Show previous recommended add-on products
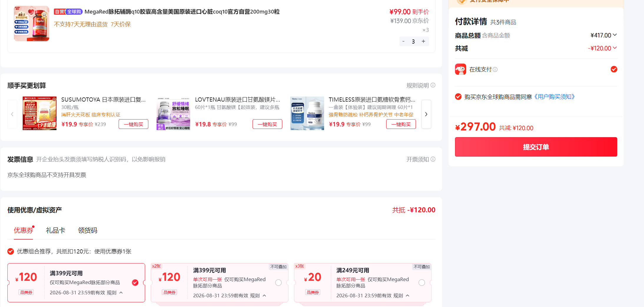 pyautogui.click(x=12, y=114)
